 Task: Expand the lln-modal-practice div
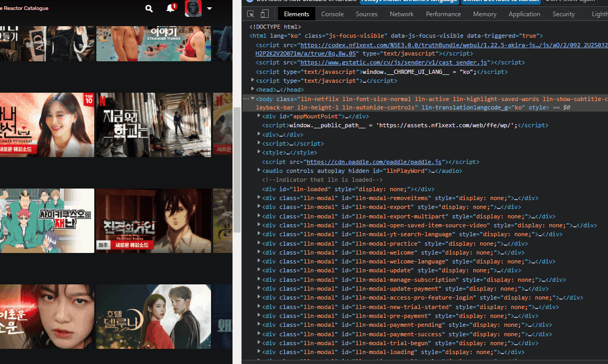259,242
